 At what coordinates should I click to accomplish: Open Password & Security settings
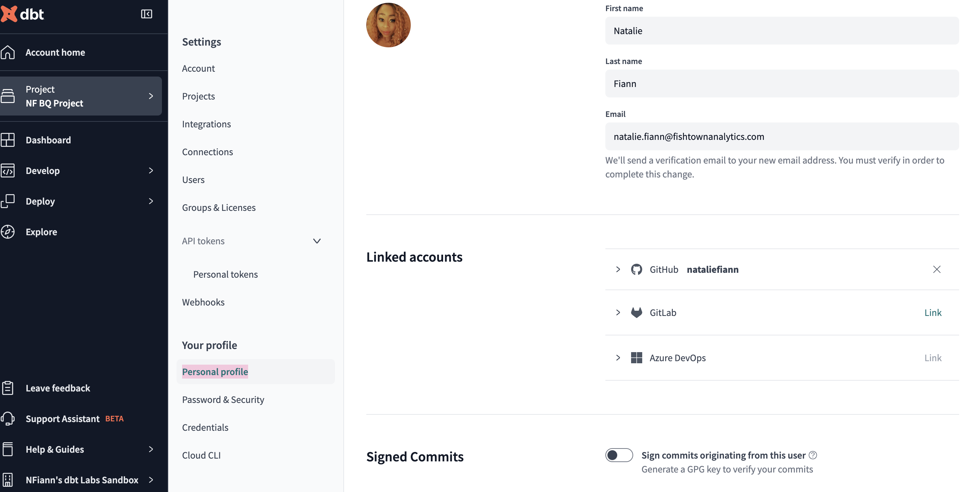coord(223,399)
